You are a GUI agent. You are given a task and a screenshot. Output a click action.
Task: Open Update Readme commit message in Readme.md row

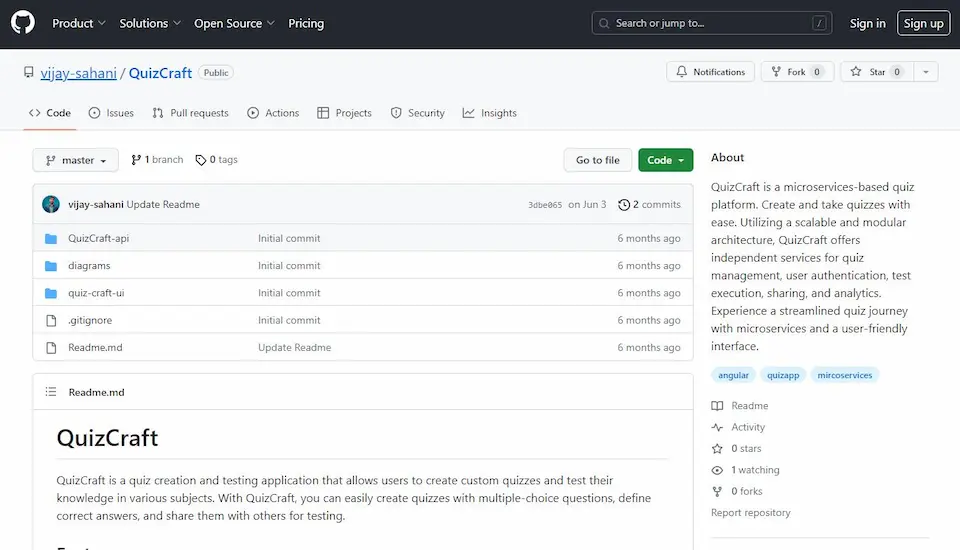294,347
